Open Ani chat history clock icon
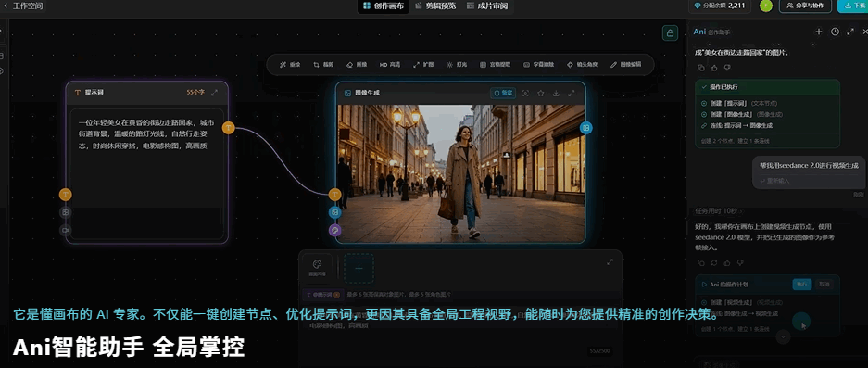 [835, 32]
